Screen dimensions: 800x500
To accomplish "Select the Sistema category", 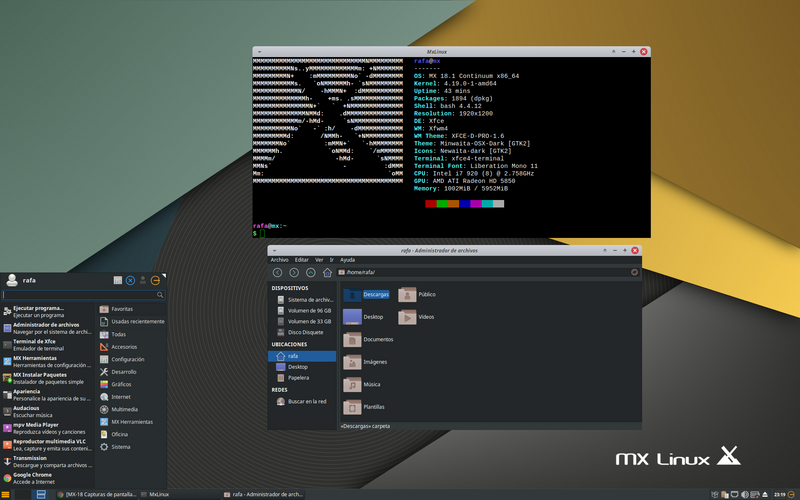I will pyautogui.click(x=131, y=447).
